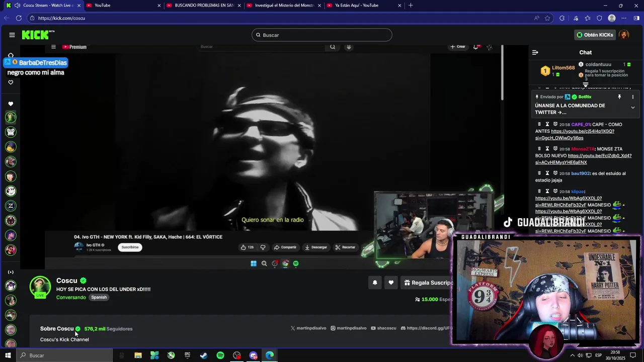This screenshot has width=644, height=362.
Task: Click Compartir on the embedded video
Action: click(285, 247)
